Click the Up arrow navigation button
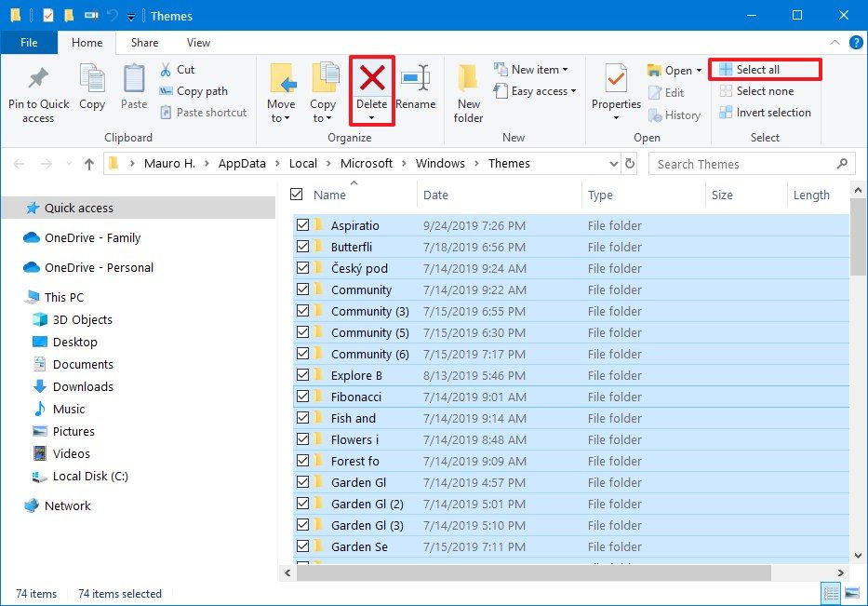The image size is (868, 606). (x=89, y=164)
